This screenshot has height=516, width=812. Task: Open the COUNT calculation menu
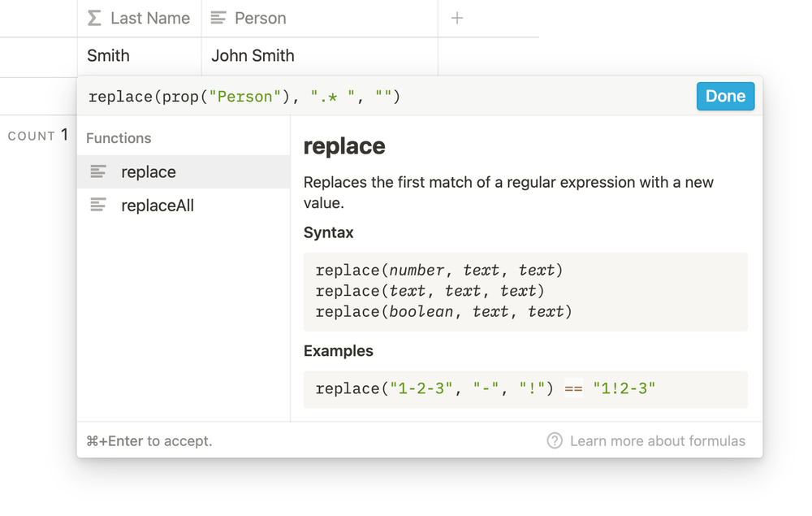point(37,136)
